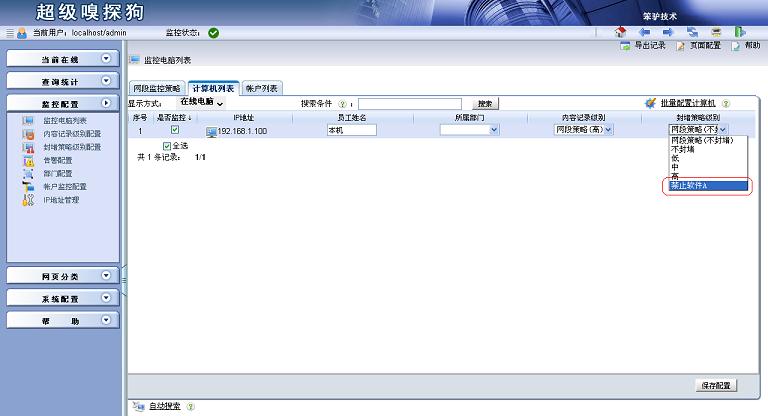Toggle the 全选 checkbox
Screen dimensions: 768x416
pos(167,145)
